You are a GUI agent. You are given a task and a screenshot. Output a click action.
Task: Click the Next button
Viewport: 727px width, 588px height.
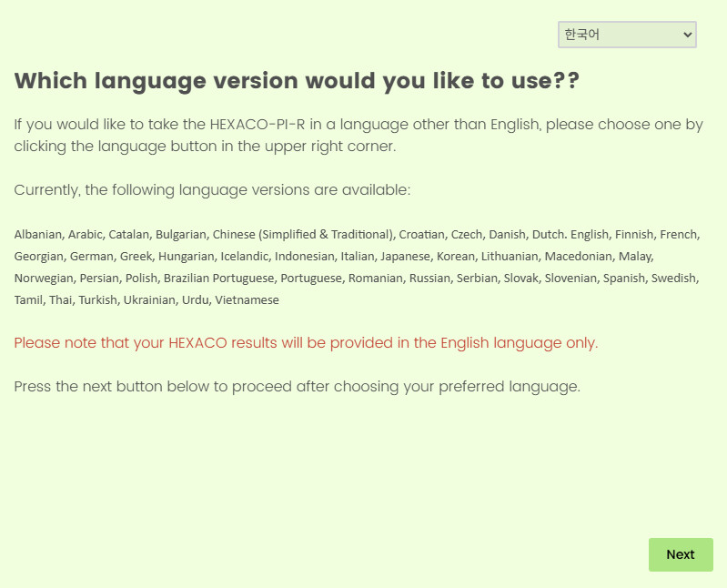tap(681, 554)
